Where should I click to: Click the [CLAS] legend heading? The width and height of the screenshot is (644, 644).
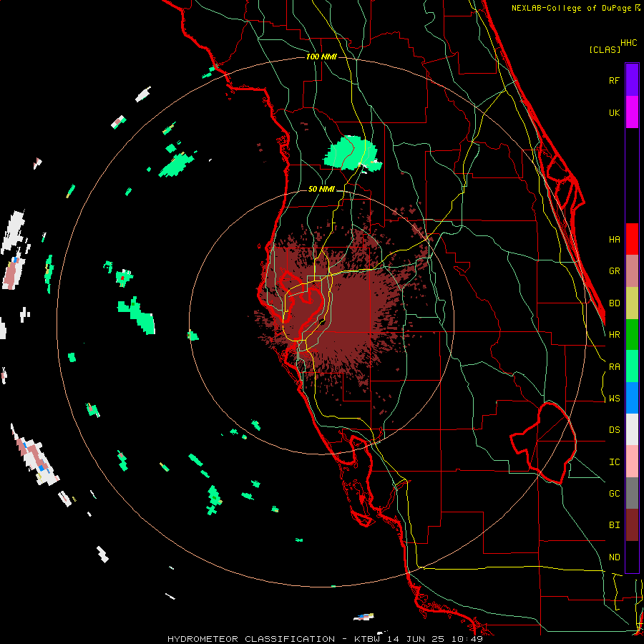pyautogui.click(x=605, y=49)
